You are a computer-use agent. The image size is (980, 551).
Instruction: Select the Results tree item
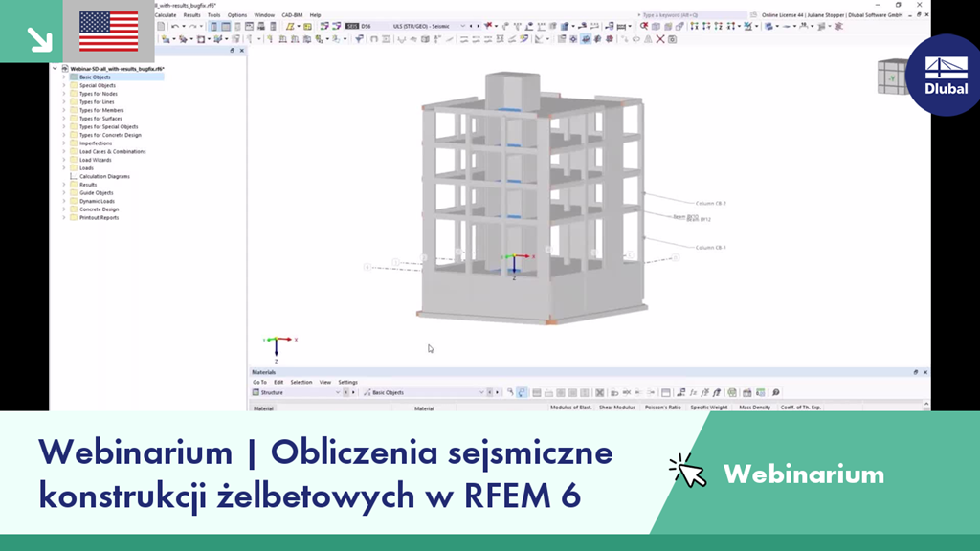[x=88, y=185]
